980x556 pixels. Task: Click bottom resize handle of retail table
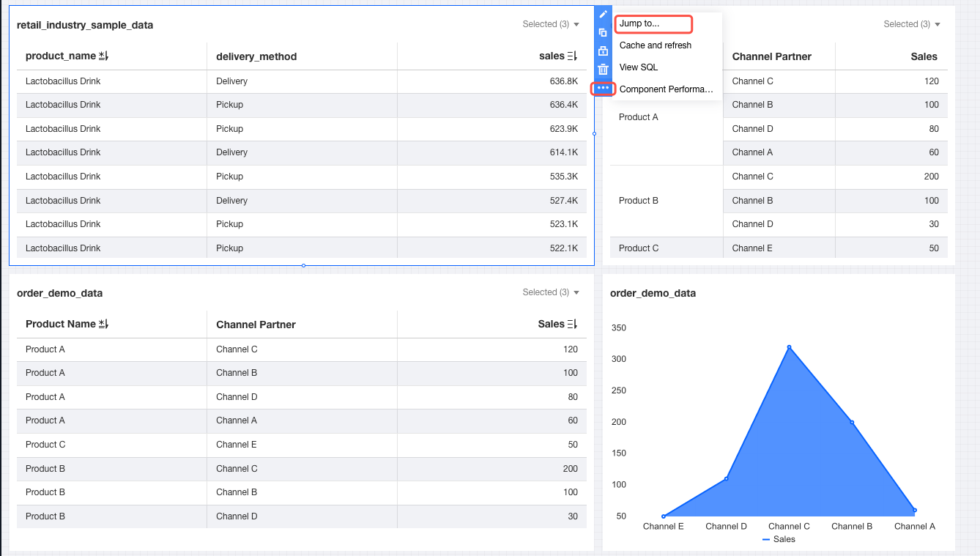[303, 265]
